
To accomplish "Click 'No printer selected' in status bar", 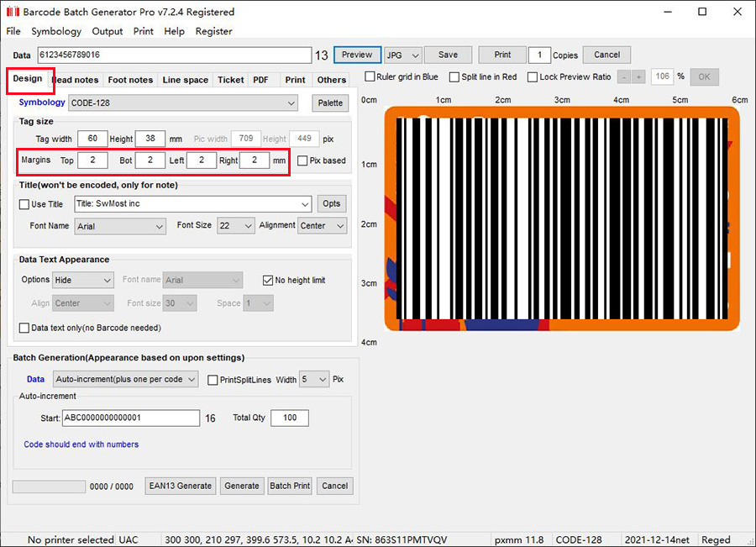I will 71,539.
